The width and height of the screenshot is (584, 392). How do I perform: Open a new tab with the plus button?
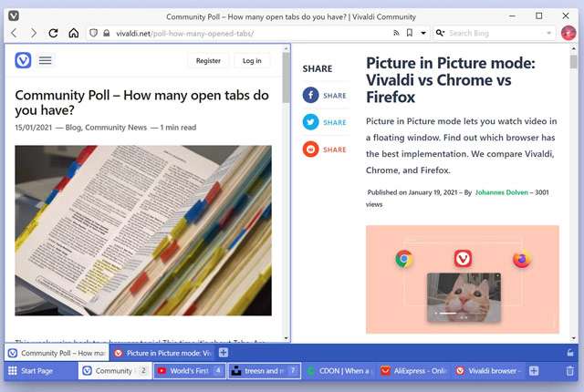point(534,370)
